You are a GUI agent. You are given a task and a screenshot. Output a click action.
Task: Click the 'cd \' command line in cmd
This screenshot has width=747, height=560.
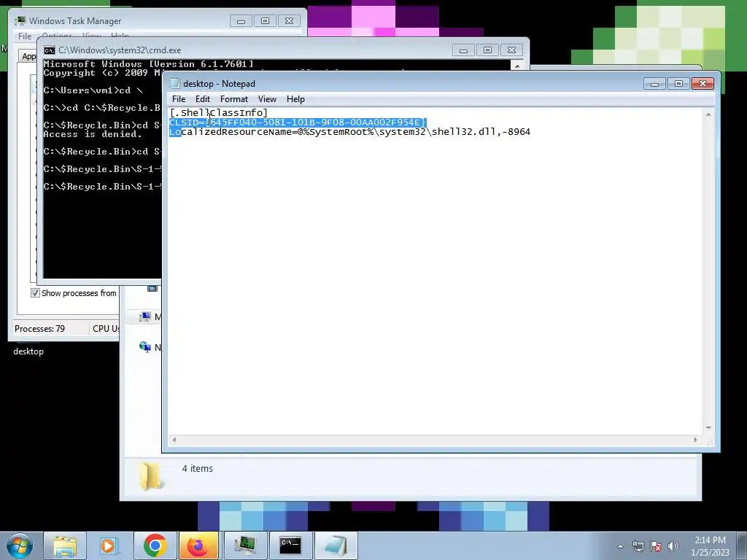tap(93, 90)
